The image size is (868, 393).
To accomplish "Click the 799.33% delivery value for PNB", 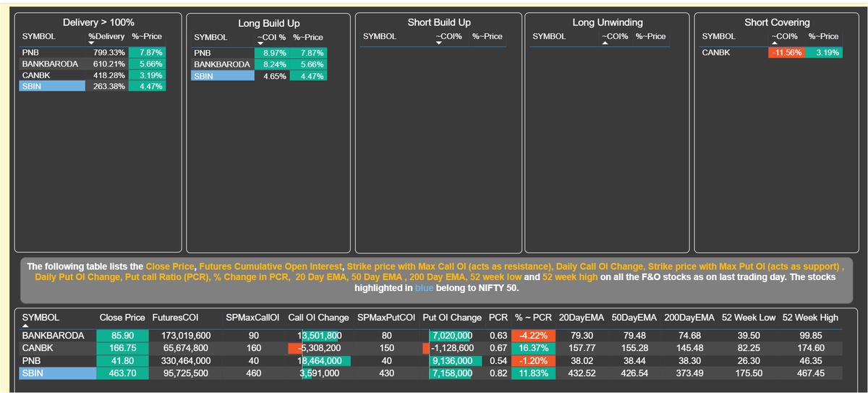I will pyautogui.click(x=109, y=53).
